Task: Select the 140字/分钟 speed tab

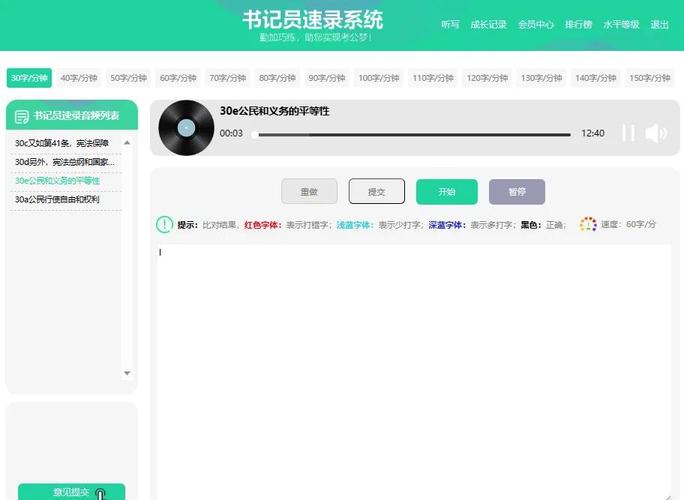Action: pyautogui.click(x=595, y=78)
